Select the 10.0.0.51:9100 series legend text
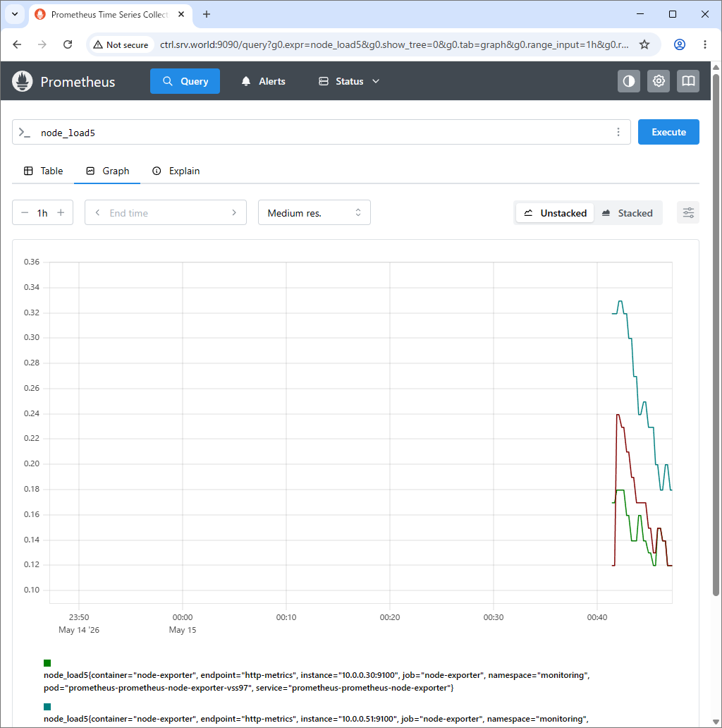This screenshot has height=728, width=722. pyautogui.click(x=316, y=719)
